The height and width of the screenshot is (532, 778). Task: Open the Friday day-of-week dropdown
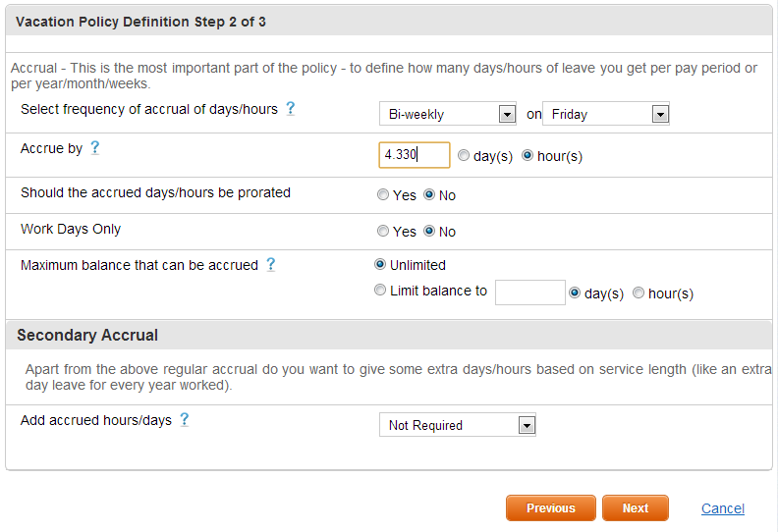tap(606, 114)
